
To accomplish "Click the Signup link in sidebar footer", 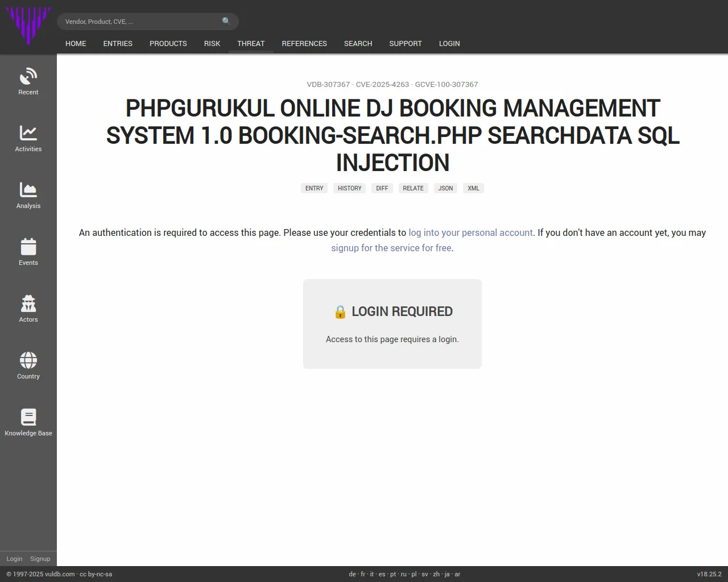I will pos(40,559).
